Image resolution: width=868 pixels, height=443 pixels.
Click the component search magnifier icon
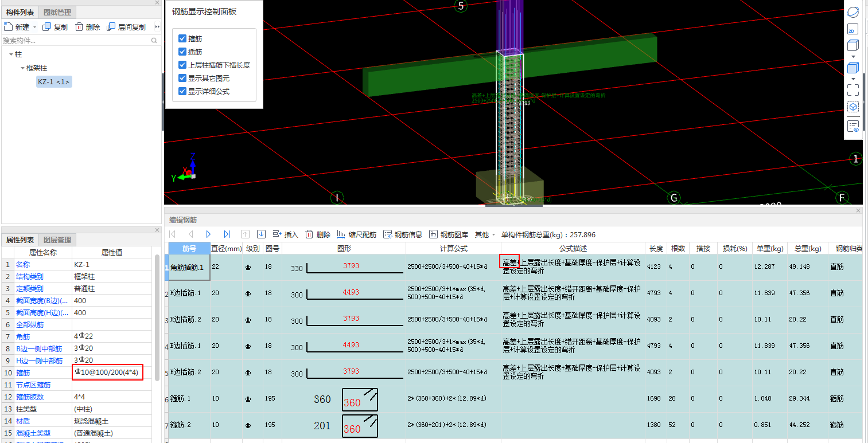[x=154, y=41]
